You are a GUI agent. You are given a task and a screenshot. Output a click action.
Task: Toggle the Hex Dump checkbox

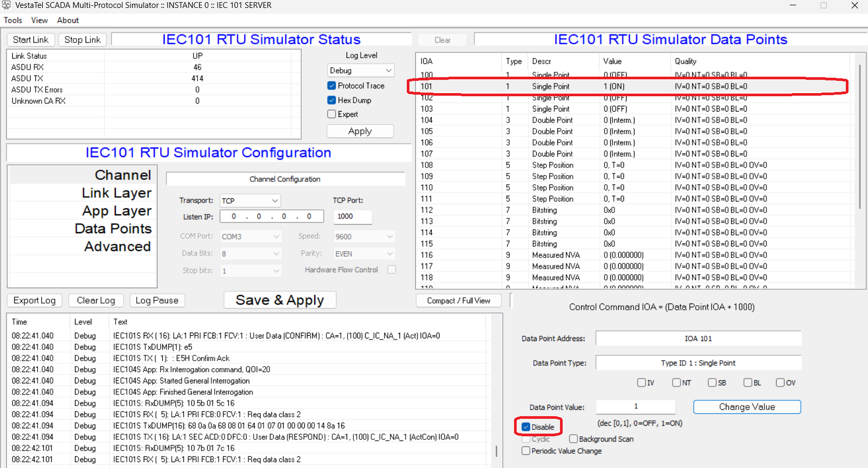click(x=332, y=100)
